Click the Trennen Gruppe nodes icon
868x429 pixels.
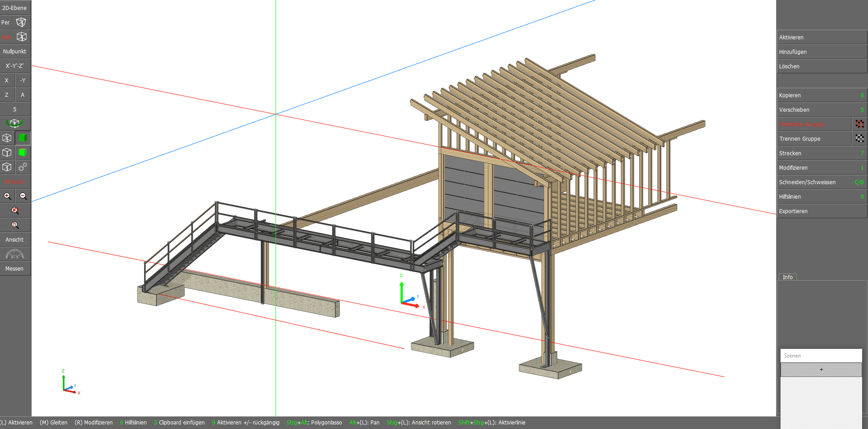(x=859, y=138)
